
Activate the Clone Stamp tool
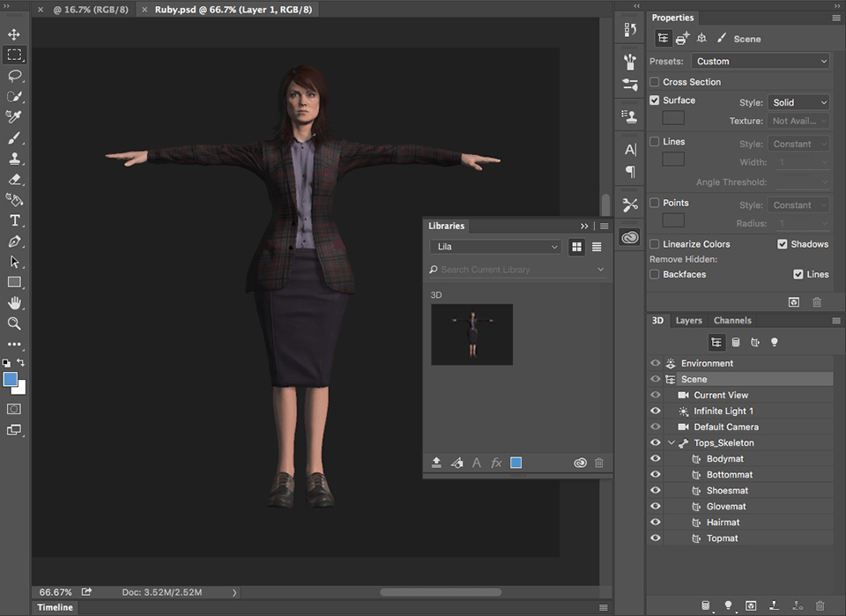14,158
